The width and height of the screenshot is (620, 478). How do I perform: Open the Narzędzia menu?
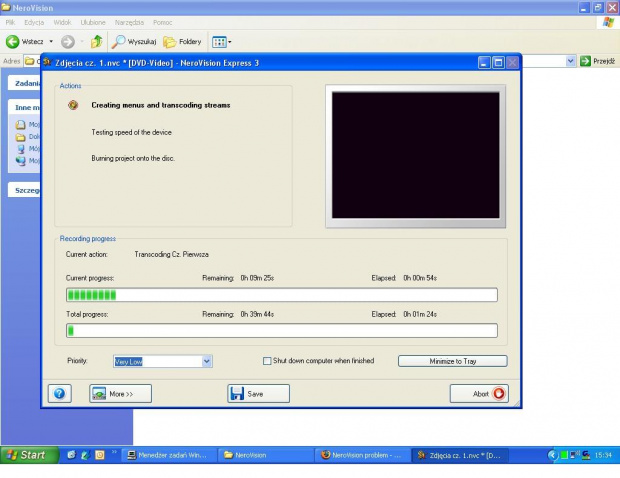pyautogui.click(x=129, y=23)
